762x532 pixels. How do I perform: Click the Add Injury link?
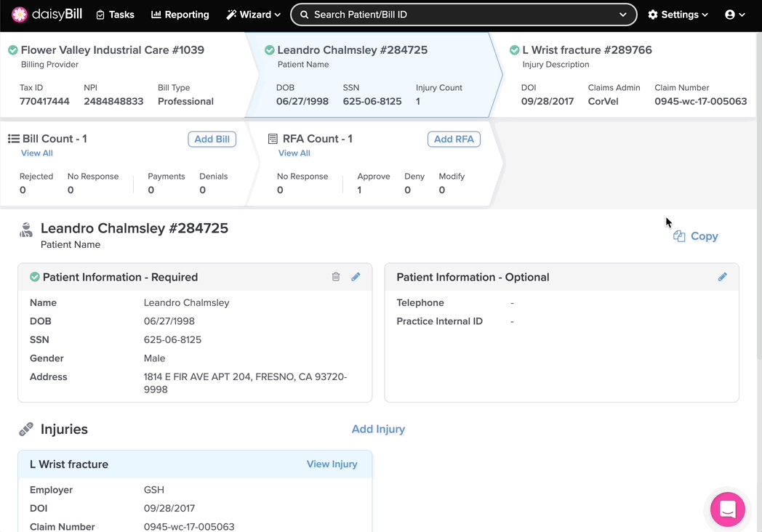click(x=378, y=430)
